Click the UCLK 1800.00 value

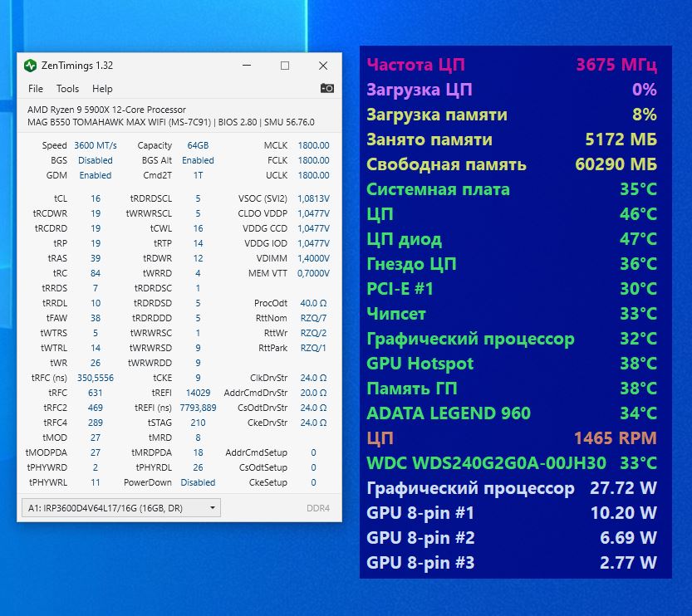click(313, 175)
